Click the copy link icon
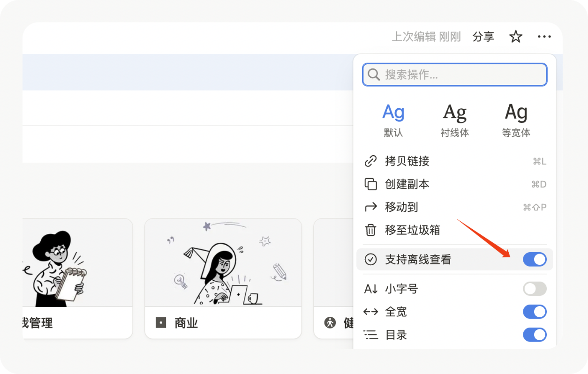The image size is (588, 374). [371, 161]
